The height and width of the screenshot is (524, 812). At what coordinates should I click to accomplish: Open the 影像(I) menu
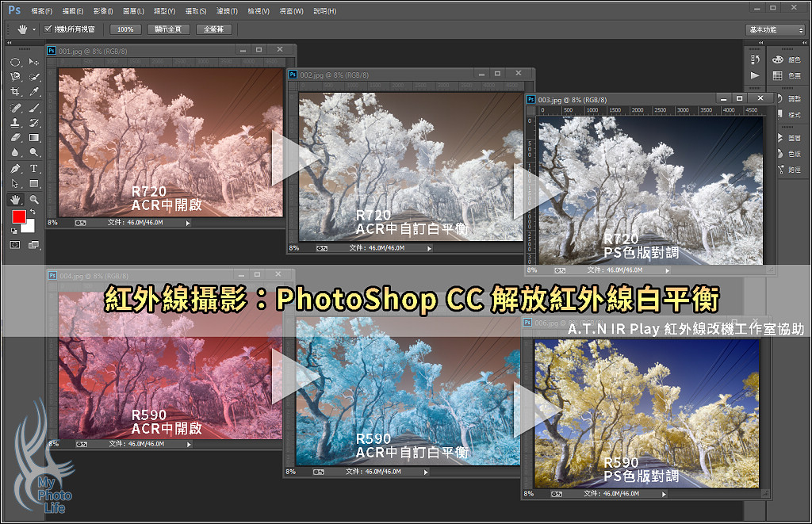tap(103, 11)
